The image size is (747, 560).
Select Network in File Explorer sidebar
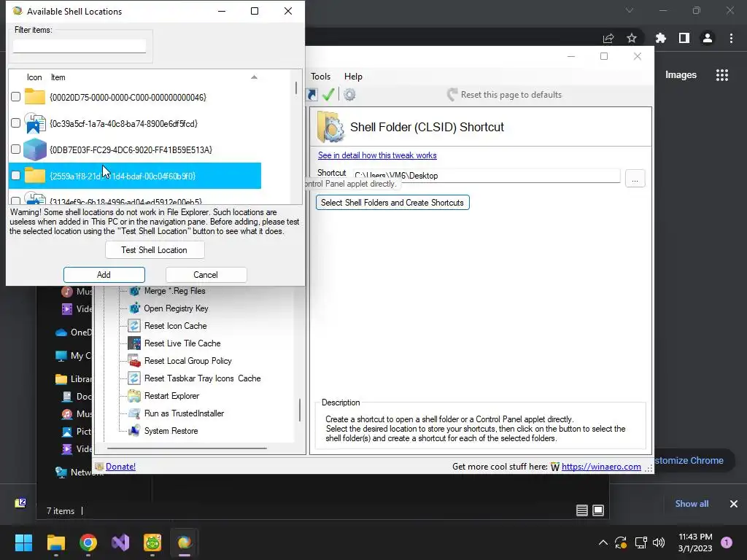click(x=80, y=472)
